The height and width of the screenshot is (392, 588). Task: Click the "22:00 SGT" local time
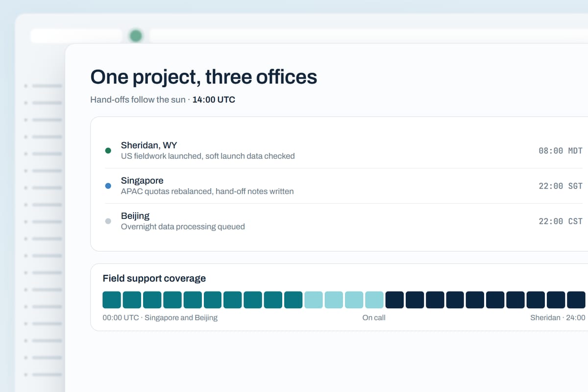561,186
